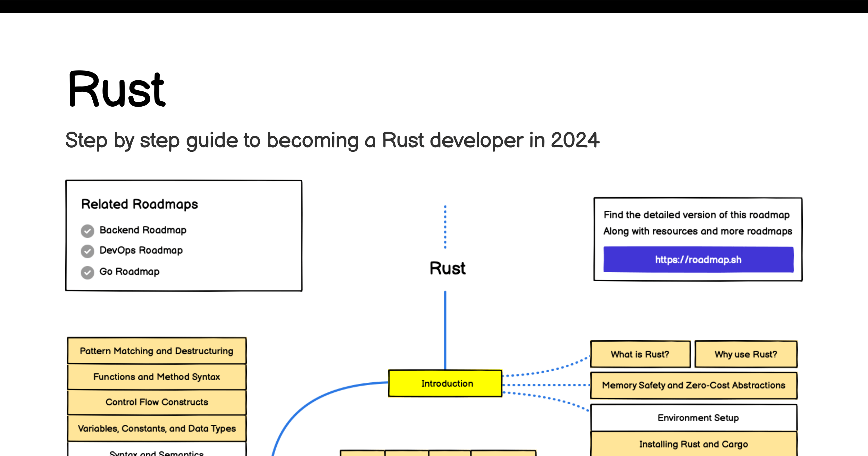868x456 pixels.
Task: Open the Backend Roadmap link
Action: point(143,230)
